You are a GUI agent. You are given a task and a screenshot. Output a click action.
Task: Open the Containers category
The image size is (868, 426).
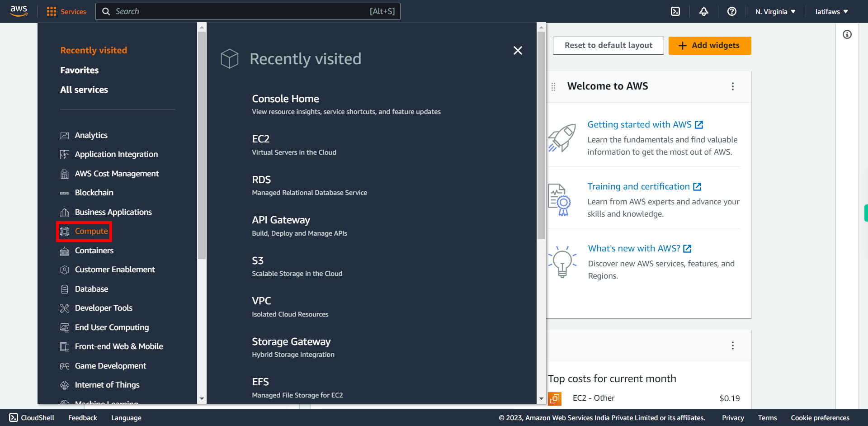(94, 251)
